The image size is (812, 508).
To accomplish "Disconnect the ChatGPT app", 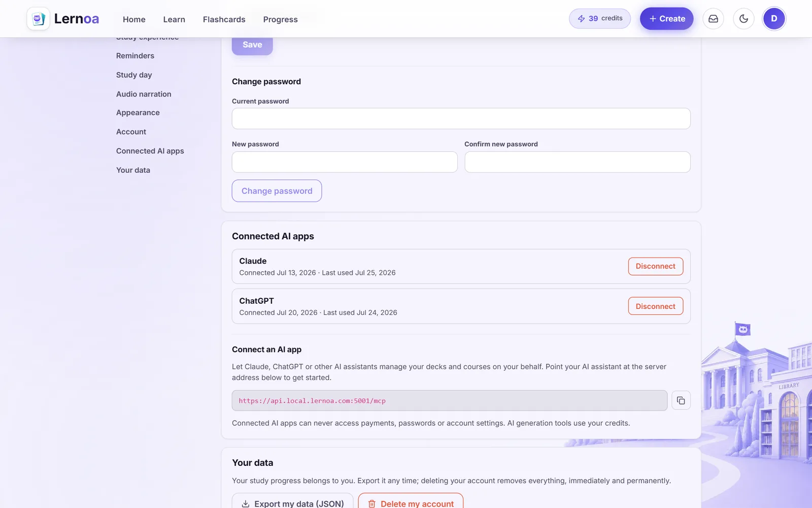I will [x=655, y=306].
